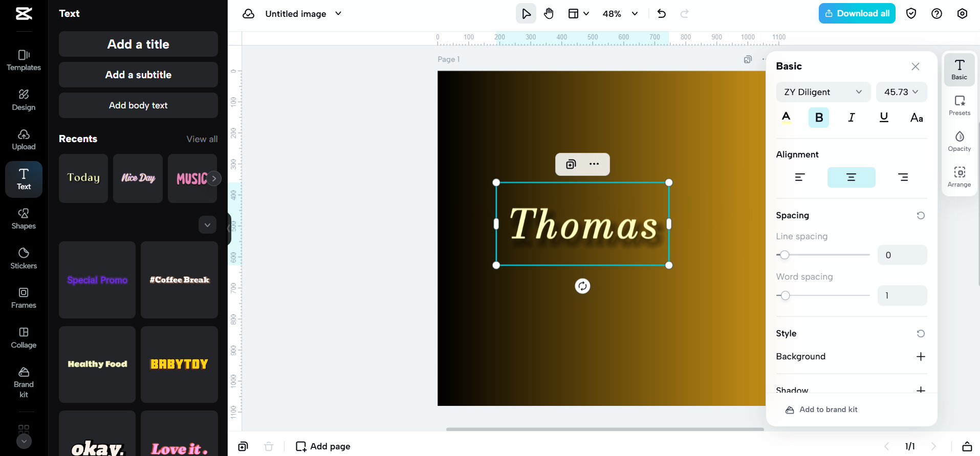Open the Stickers panel
980x456 pixels.
pyautogui.click(x=24, y=258)
